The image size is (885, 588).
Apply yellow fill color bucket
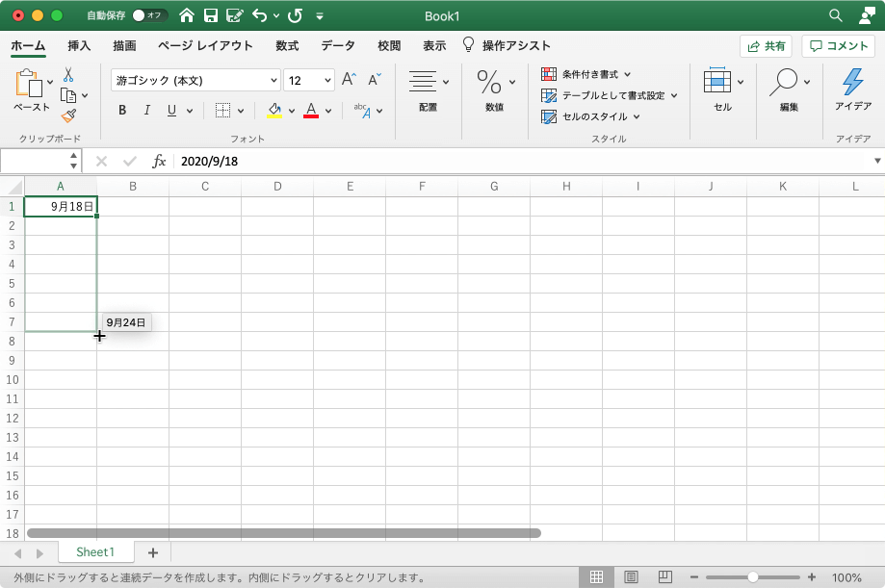click(274, 110)
